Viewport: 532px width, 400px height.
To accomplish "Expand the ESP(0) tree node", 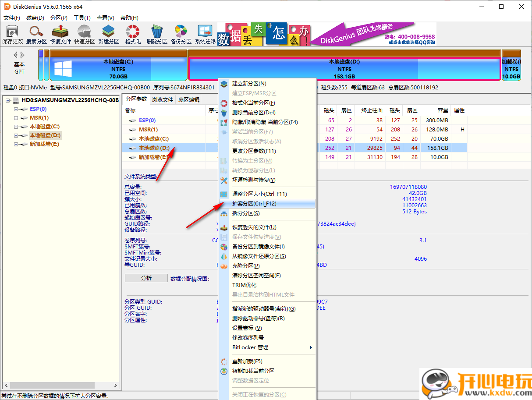I will point(16,109).
